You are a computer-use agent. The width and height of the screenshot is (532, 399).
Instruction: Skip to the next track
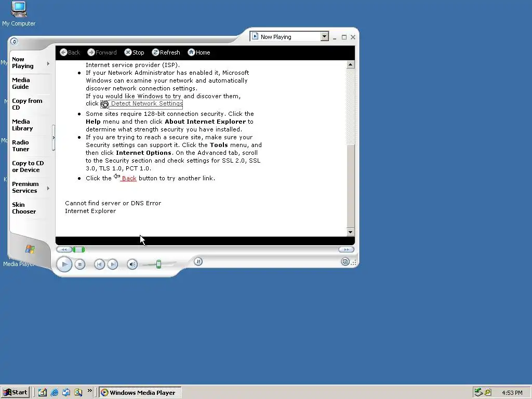[113, 264]
